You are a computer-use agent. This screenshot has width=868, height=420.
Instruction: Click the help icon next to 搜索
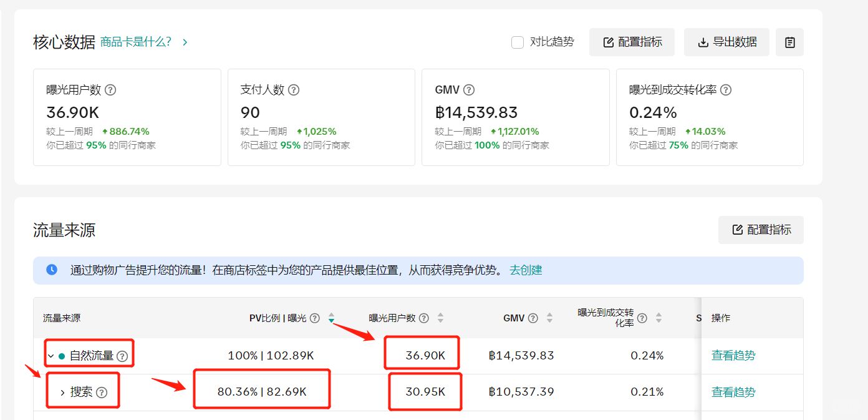102,393
